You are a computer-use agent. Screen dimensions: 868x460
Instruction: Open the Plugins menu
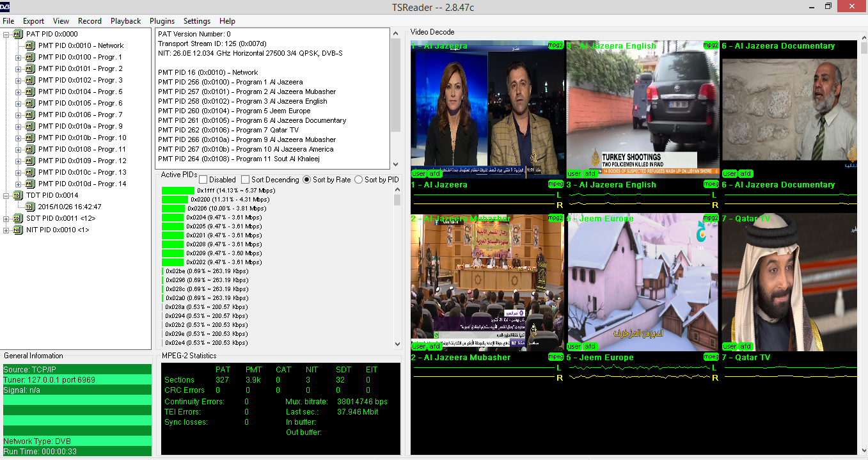[162, 21]
